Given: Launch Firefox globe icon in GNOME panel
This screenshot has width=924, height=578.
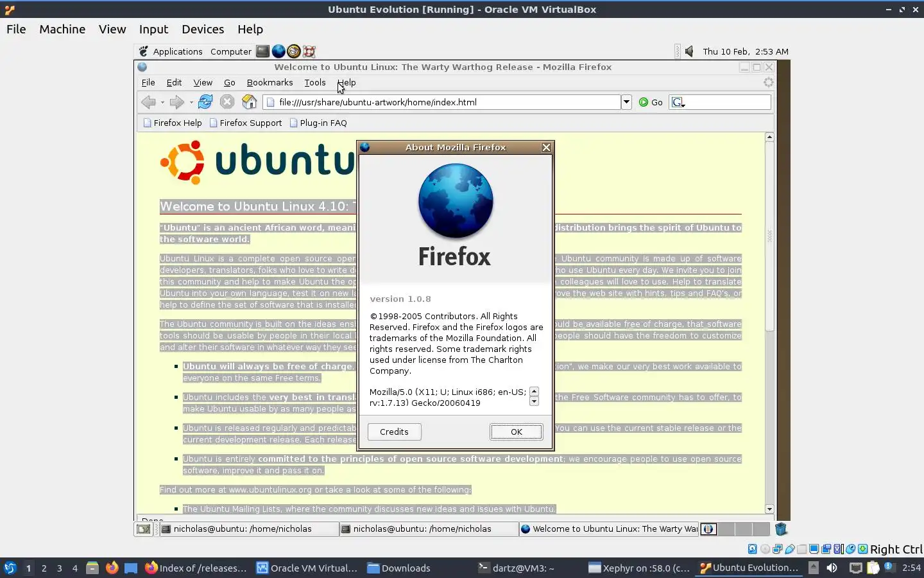Looking at the screenshot, I should coord(278,51).
